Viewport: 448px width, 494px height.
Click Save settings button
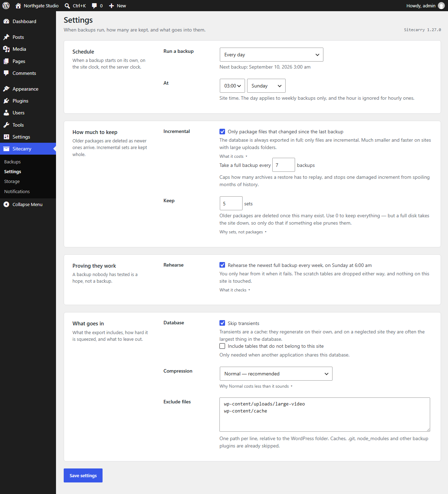coord(83,475)
